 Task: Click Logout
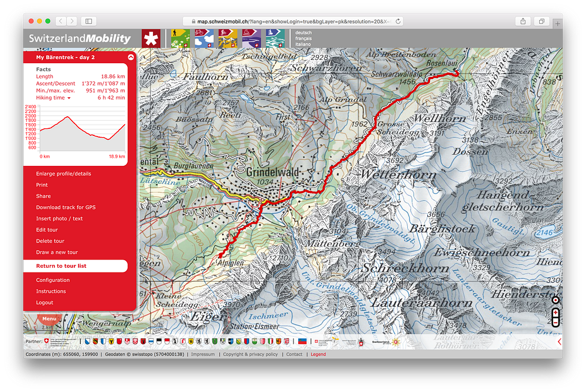click(x=45, y=303)
